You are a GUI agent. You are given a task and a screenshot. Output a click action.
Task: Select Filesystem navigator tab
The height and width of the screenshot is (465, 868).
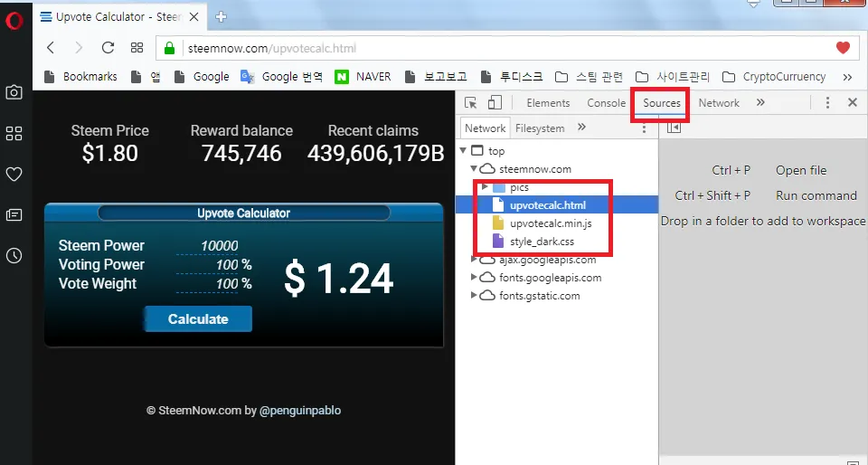pyautogui.click(x=540, y=128)
